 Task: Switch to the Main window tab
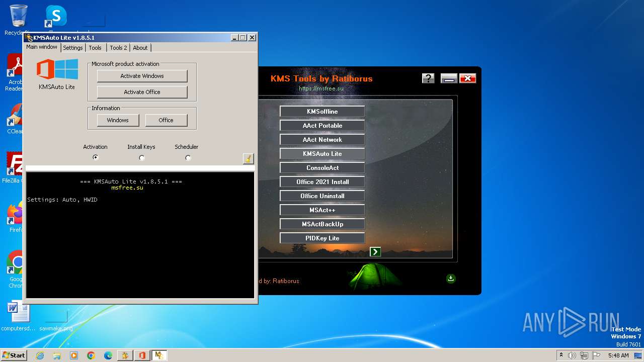tap(42, 47)
